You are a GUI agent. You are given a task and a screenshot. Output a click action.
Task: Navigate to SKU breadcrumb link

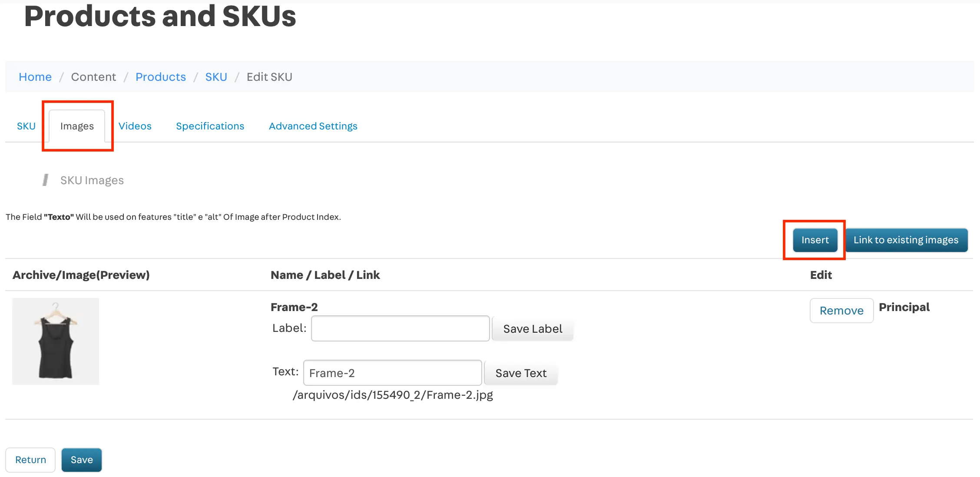[x=216, y=77]
